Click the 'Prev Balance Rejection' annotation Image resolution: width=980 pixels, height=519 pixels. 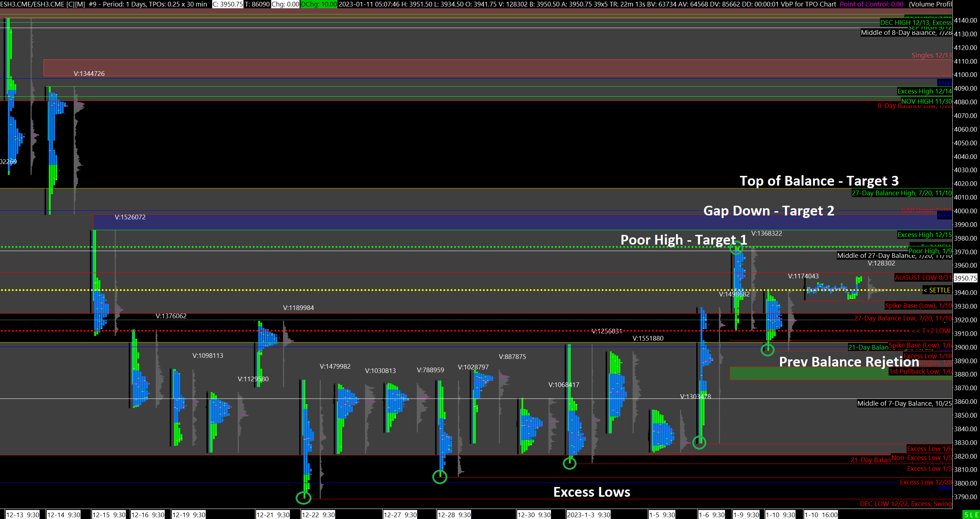(x=848, y=361)
